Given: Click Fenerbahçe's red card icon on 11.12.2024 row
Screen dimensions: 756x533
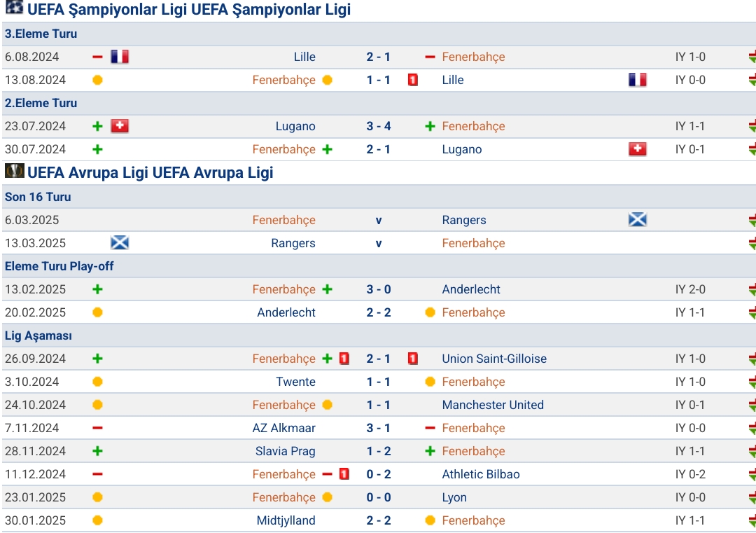Looking at the screenshot, I should (344, 474).
